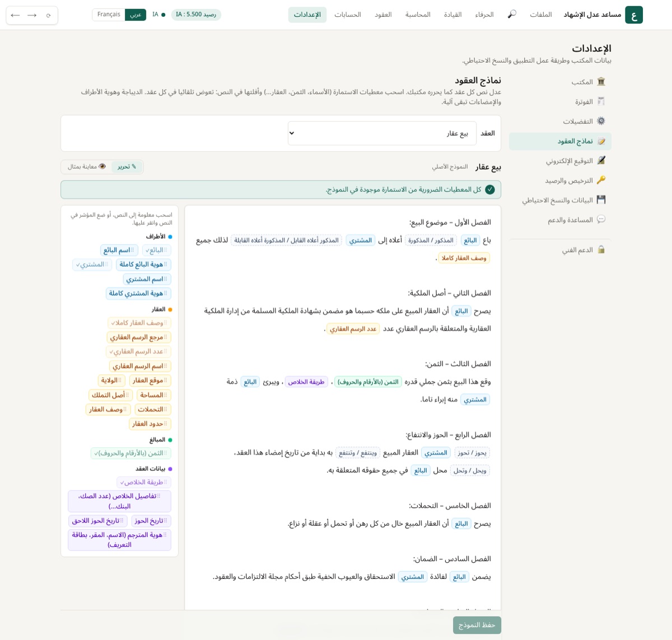Click the التفضيلات gear icon

tap(601, 121)
